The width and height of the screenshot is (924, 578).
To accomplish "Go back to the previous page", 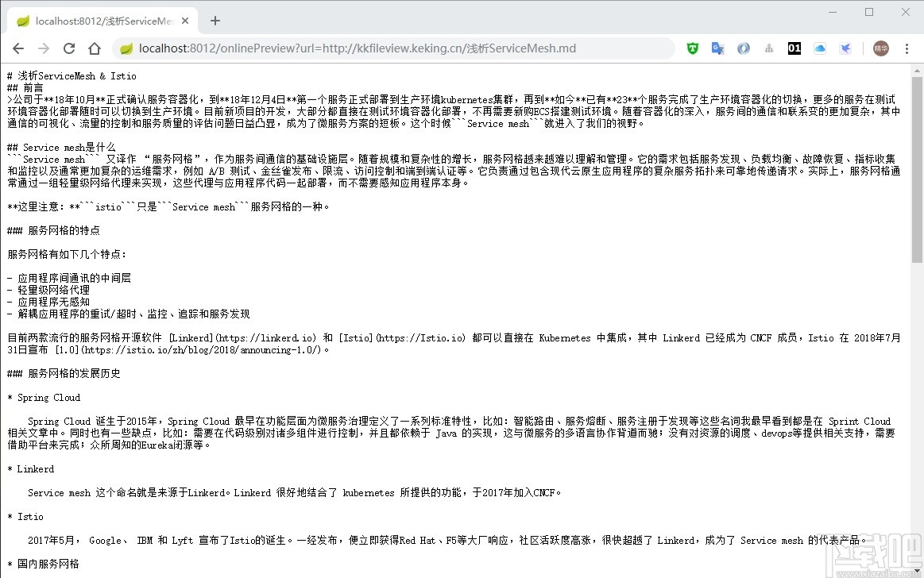I will pos(17,48).
